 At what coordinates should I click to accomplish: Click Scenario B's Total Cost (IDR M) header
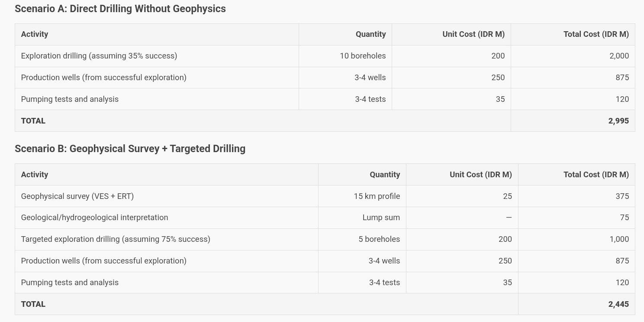coord(596,175)
